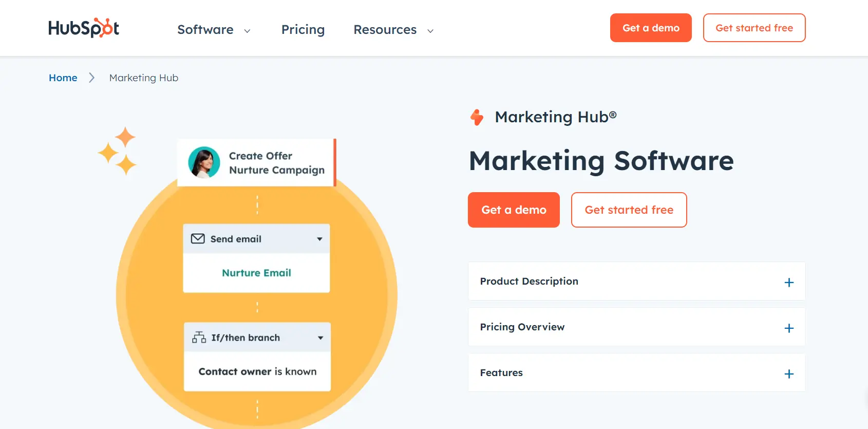The height and width of the screenshot is (429, 868).
Task: Click the header Get started free button
Action: tap(754, 28)
